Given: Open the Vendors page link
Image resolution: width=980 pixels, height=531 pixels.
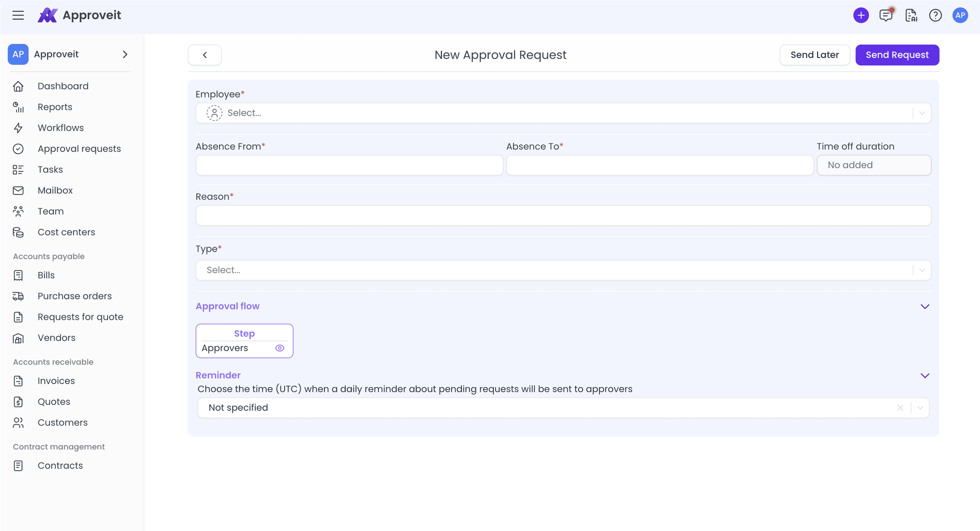Looking at the screenshot, I should (x=57, y=338).
